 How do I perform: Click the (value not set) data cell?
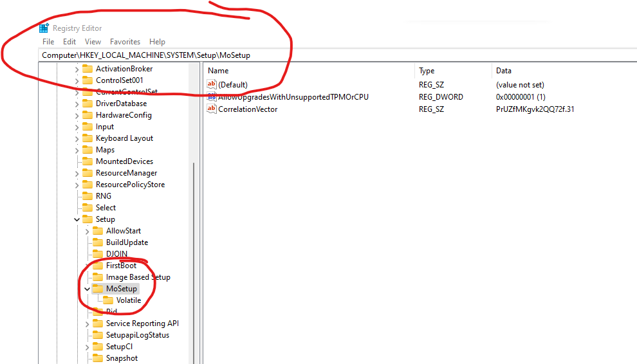[520, 85]
